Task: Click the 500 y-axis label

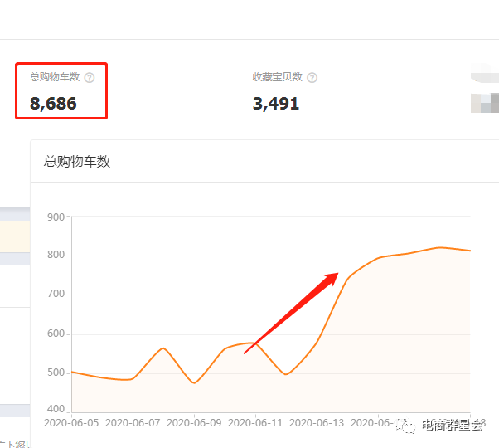Action: pyautogui.click(x=56, y=373)
